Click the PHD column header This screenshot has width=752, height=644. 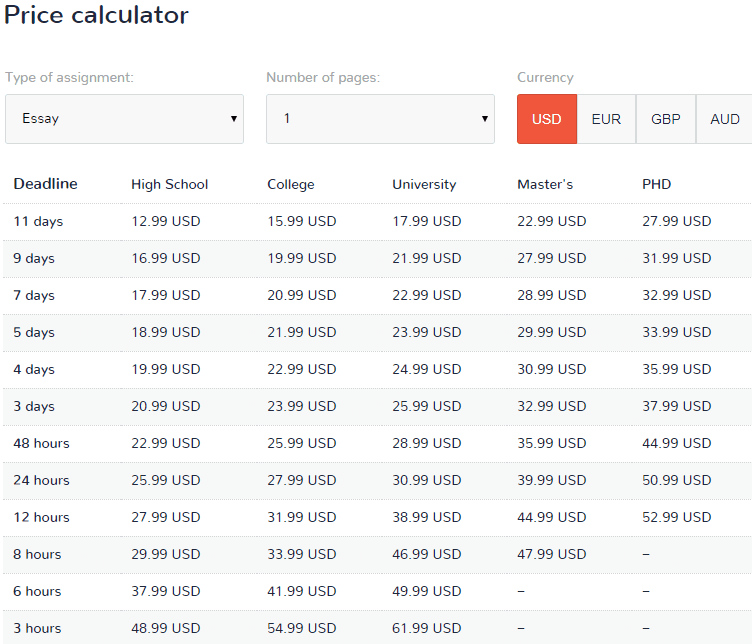(657, 184)
